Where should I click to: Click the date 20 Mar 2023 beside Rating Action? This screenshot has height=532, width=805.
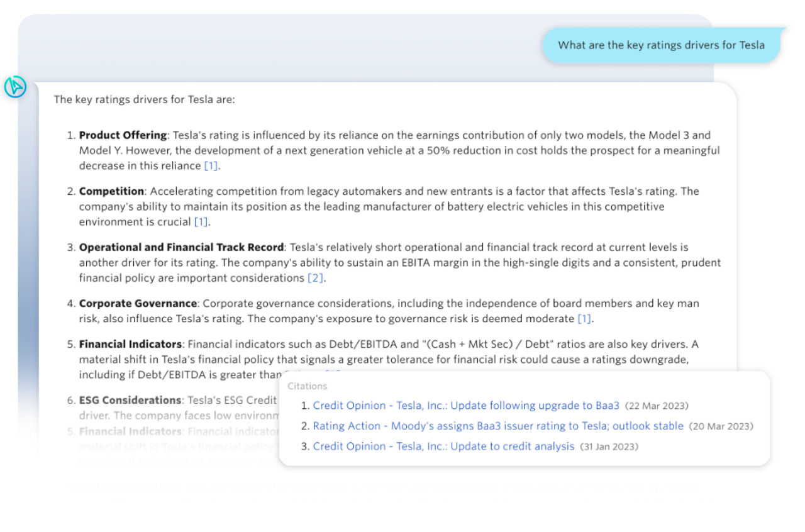point(721,426)
